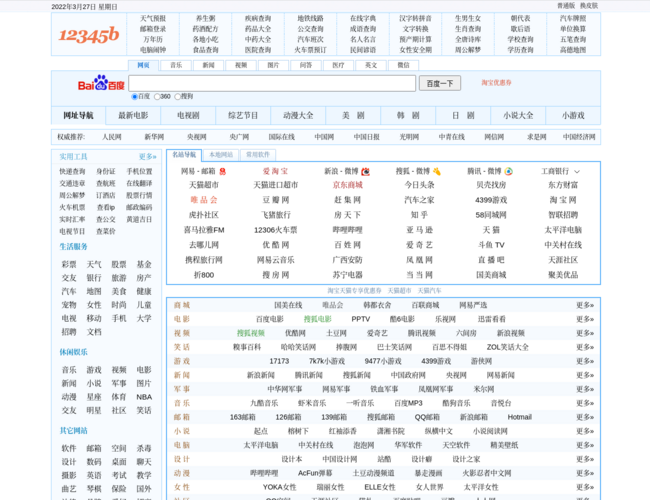Expand 更多 in the 电影 row

pos(585,319)
